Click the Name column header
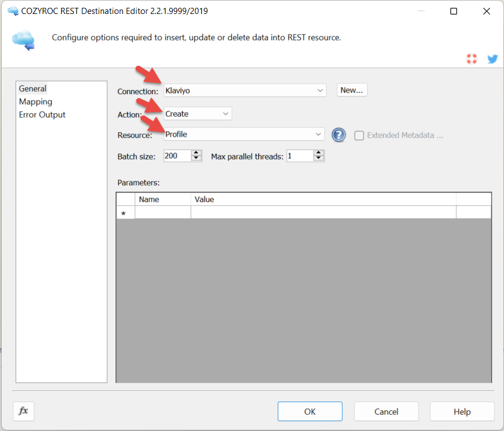 [163, 199]
